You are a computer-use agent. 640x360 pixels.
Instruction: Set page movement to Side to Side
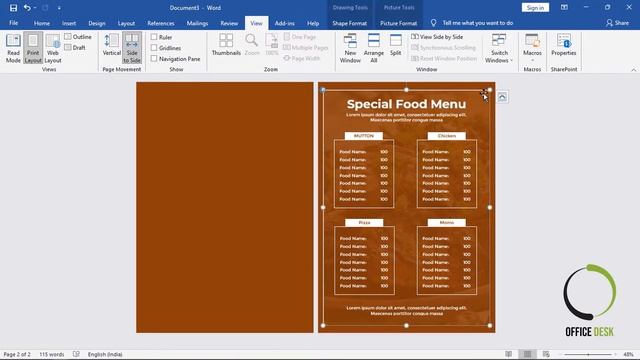point(132,49)
